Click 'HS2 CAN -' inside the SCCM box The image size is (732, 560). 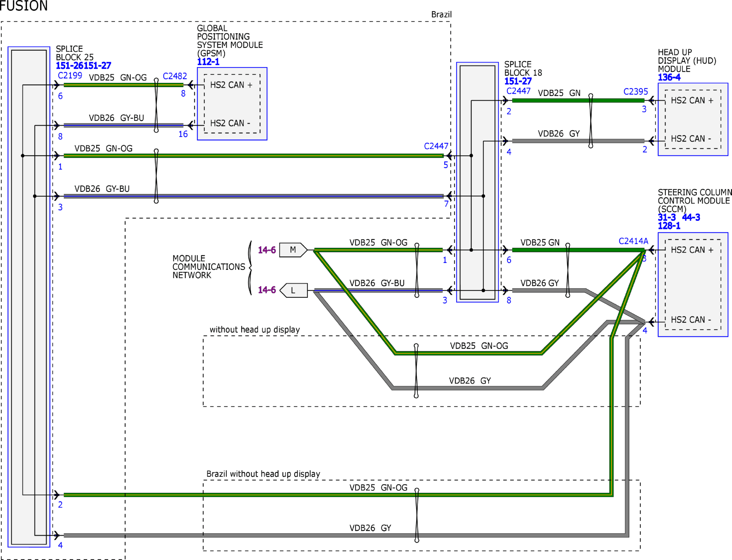tap(691, 320)
